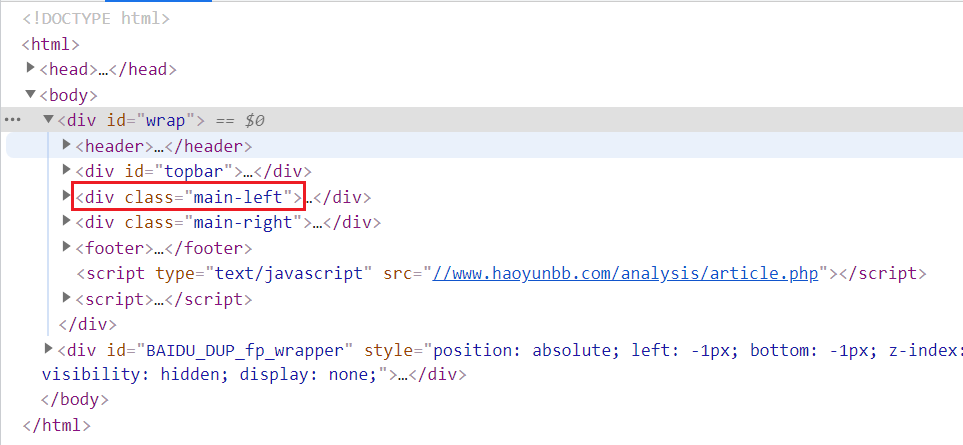Select the closing /body tag
Image resolution: width=963 pixels, height=445 pixels.
point(74,400)
